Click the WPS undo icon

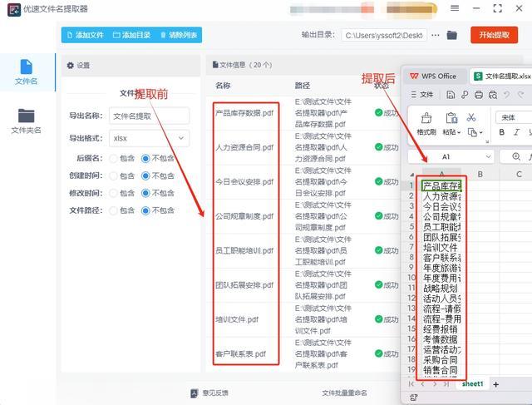[506, 95]
